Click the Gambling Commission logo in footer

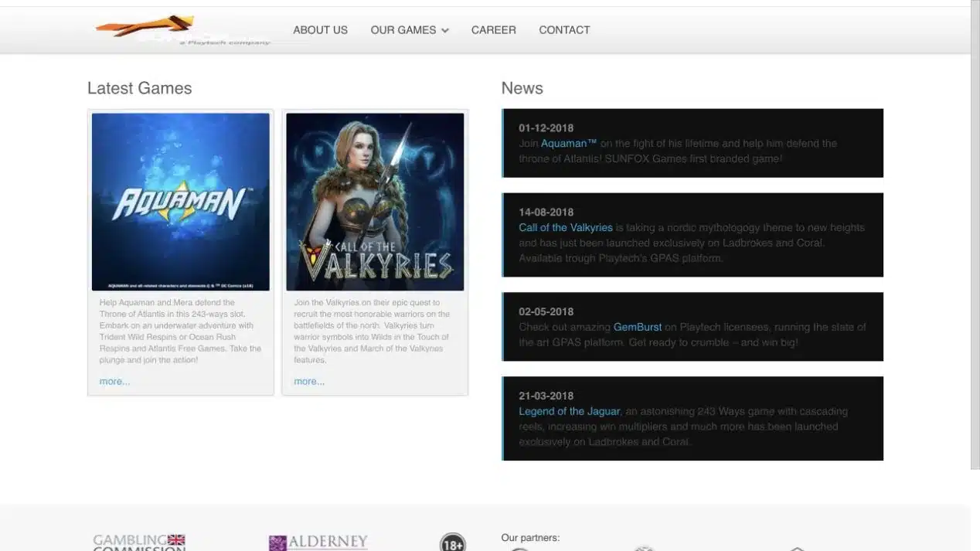[139, 542]
